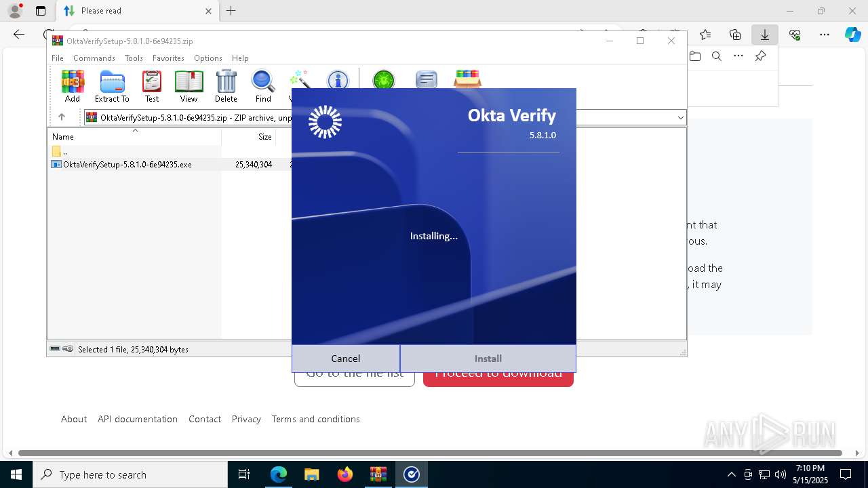This screenshot has height=488, width=868.
Task: Click the Okta Verify logo
Action: pyautogui.click(x=325, y=122)
